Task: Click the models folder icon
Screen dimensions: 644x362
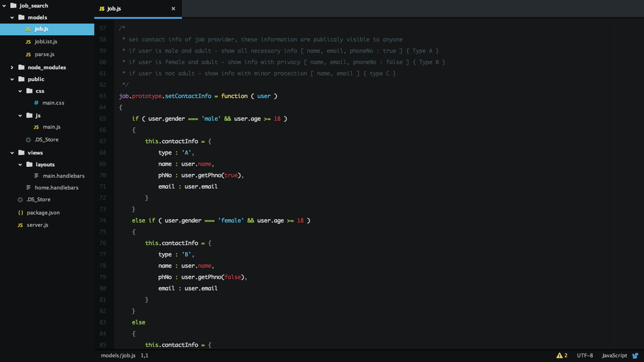Action: (21, 17)
